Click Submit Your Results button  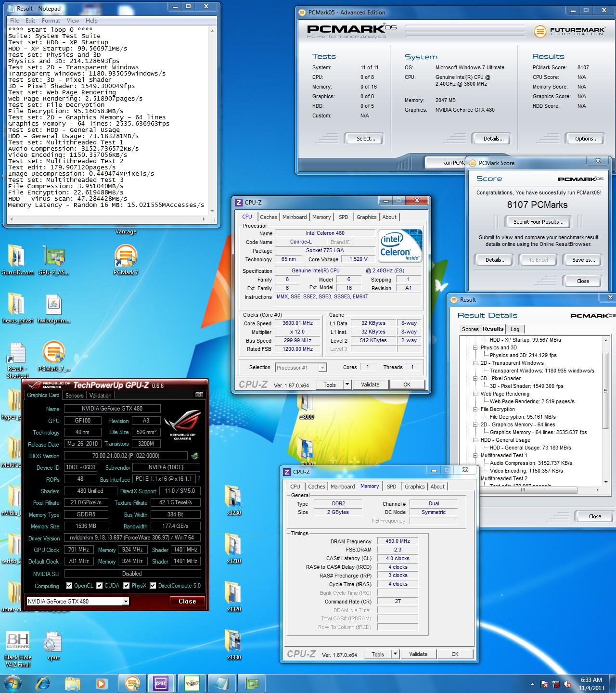click(x=538, y=222)
